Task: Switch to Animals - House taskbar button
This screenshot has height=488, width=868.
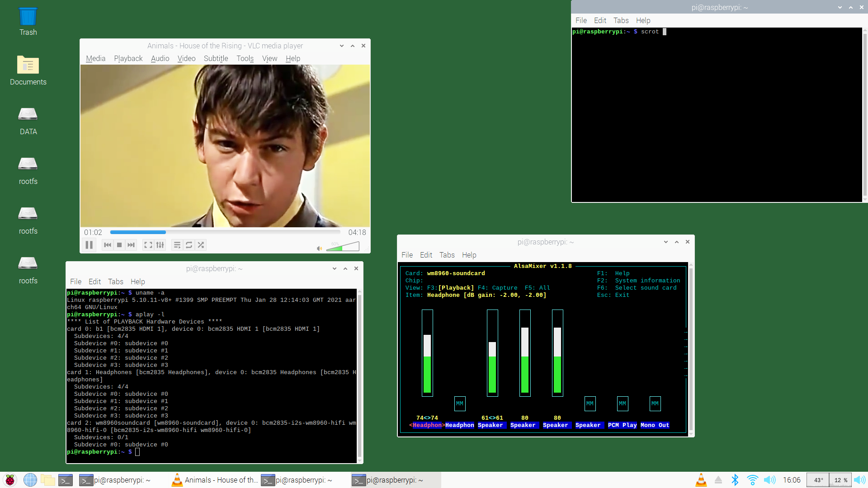Action: pos(215,480)
